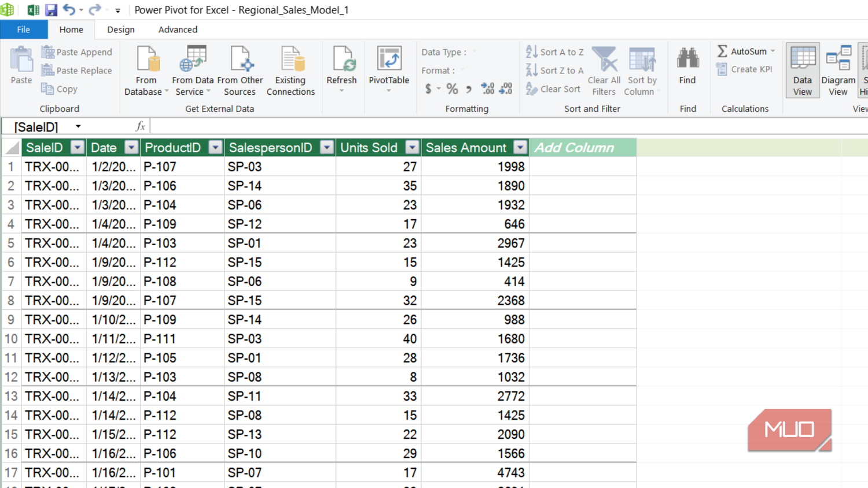Select the P-101 product cell
The image size is (868, 488).
coord(182,472)
